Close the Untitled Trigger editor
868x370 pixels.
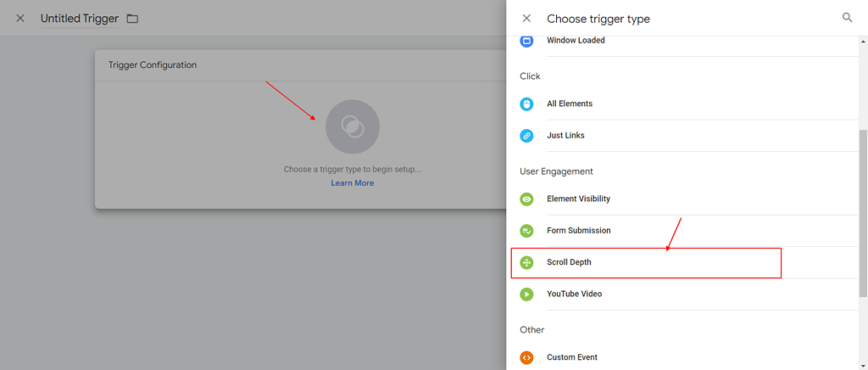point(20,18)
